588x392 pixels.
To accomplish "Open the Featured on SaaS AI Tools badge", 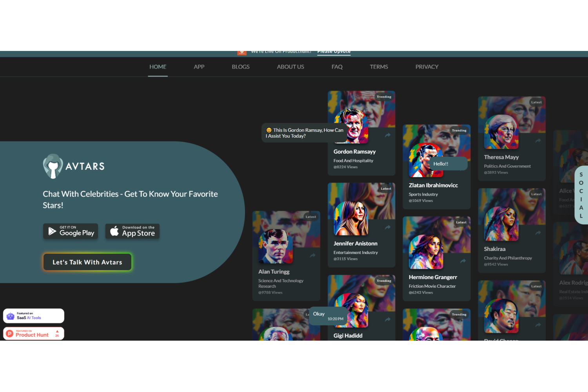I will (x=34, y=316).
